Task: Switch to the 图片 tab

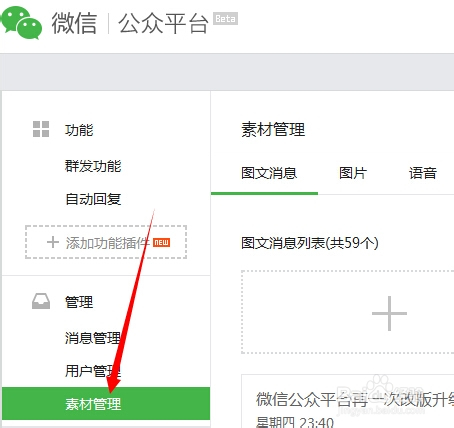Action: pos(353,173)
